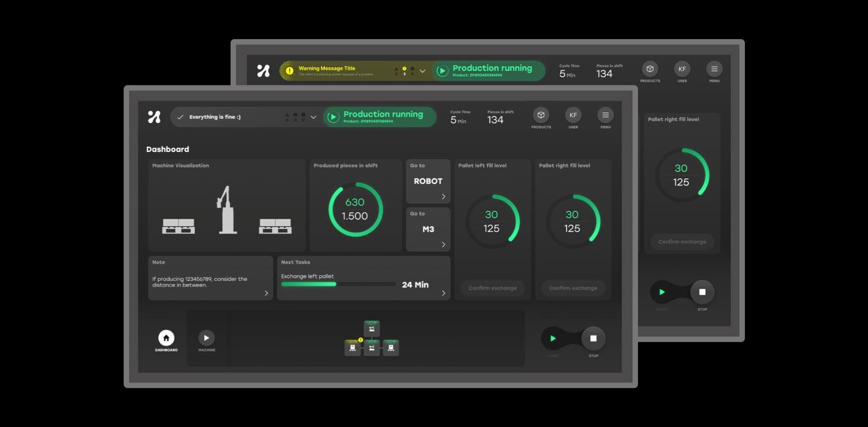Select the top machine node in layout diagram
Image resolution: width=868 pixels, height=427 pixels.
click(372, 329)
